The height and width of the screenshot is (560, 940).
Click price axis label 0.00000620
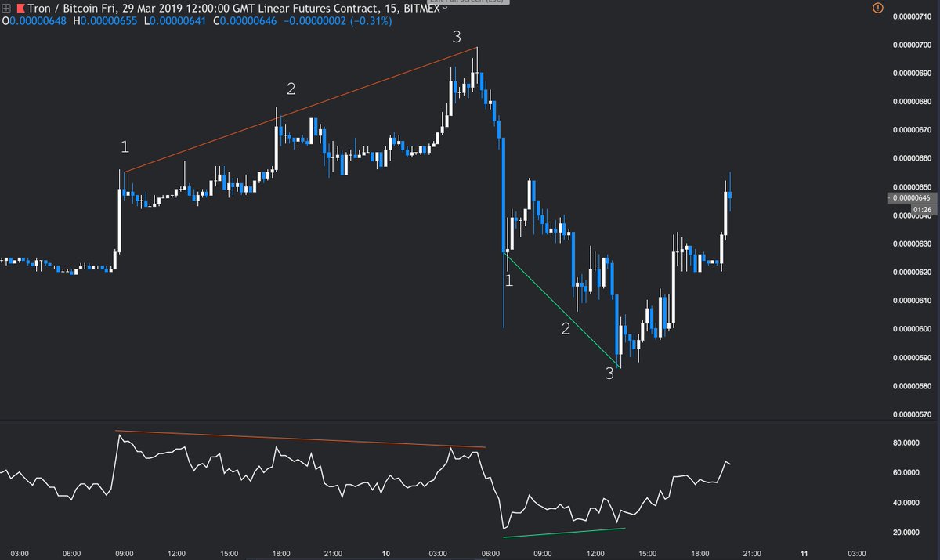(914, 272)
